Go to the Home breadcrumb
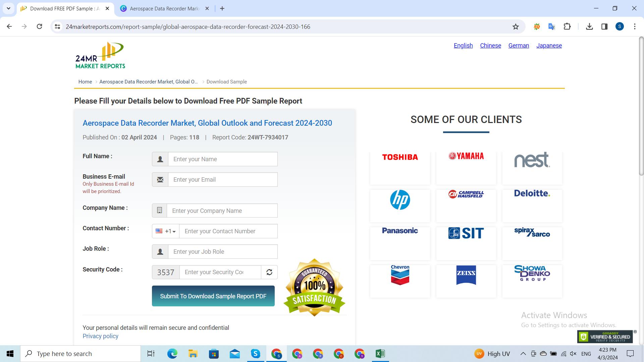 click(85, 82)
